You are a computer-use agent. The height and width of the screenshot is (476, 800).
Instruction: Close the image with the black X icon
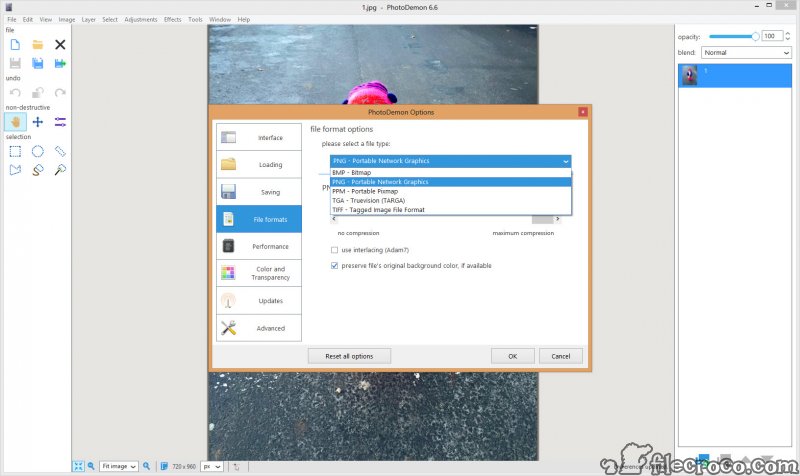coord(60,44)
